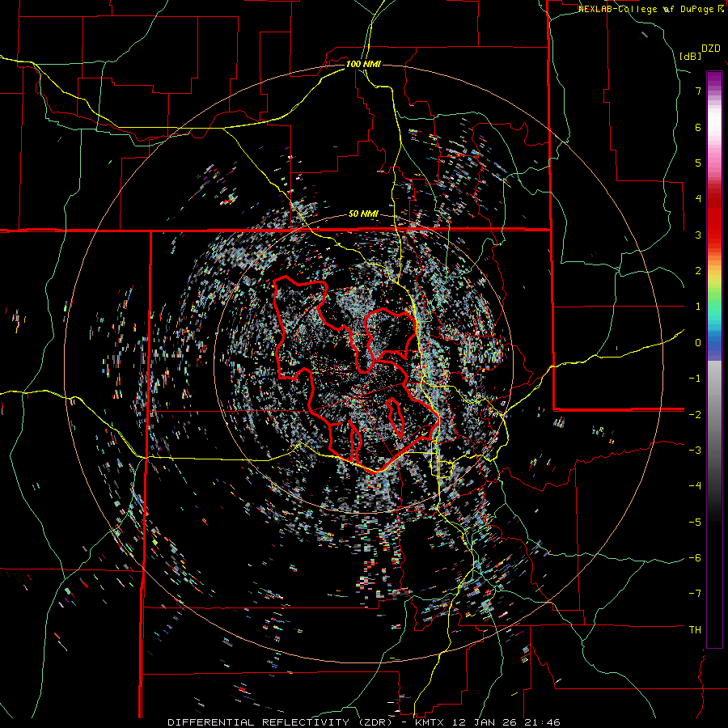Click the 0 value on the scale

tap(698, 343)
